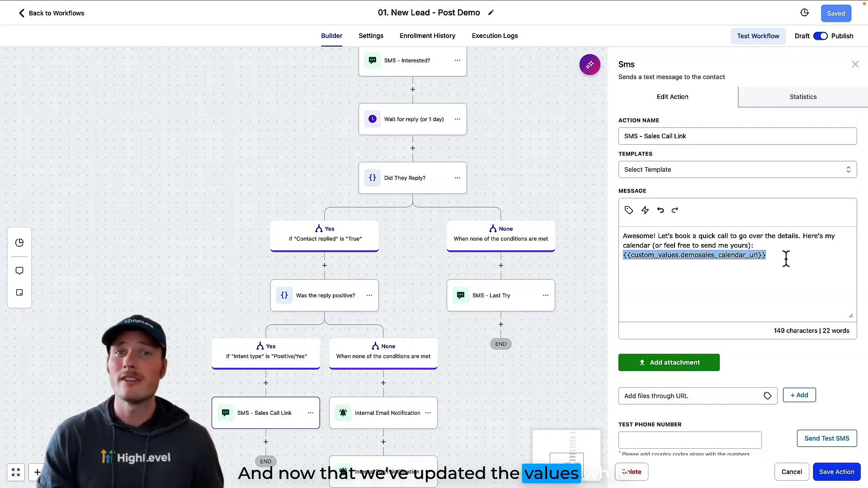Open the Settings tab
This screenshot has width=868, height=488.
point(371,36)
